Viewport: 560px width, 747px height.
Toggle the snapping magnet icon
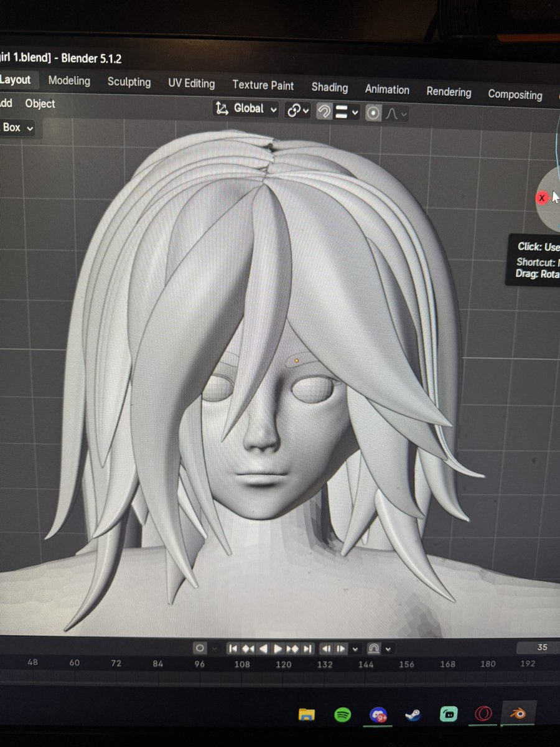point(324,111)
